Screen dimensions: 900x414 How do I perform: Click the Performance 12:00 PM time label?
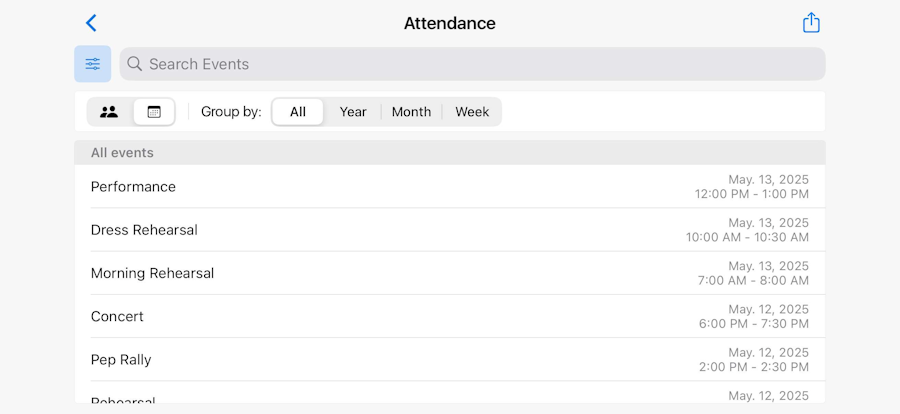(x=751, y=194)
